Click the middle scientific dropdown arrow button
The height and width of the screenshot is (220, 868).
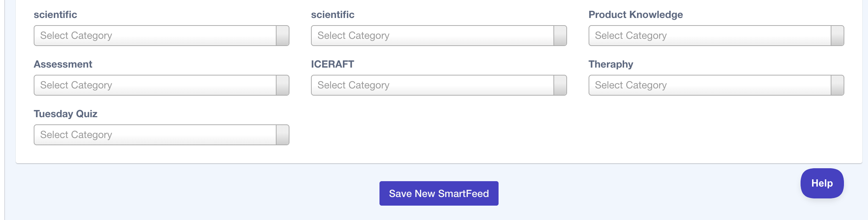560,36
